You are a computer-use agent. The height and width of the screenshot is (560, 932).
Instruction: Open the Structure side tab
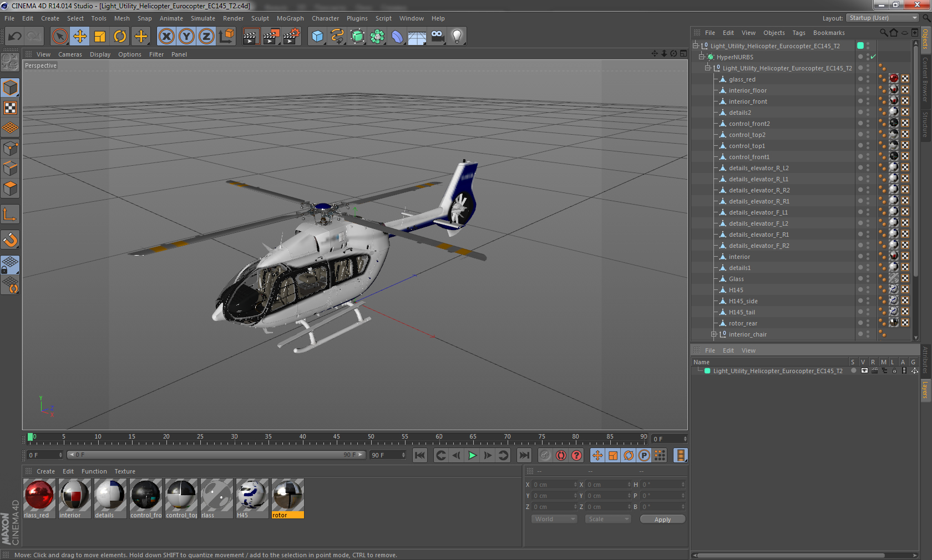925,124
